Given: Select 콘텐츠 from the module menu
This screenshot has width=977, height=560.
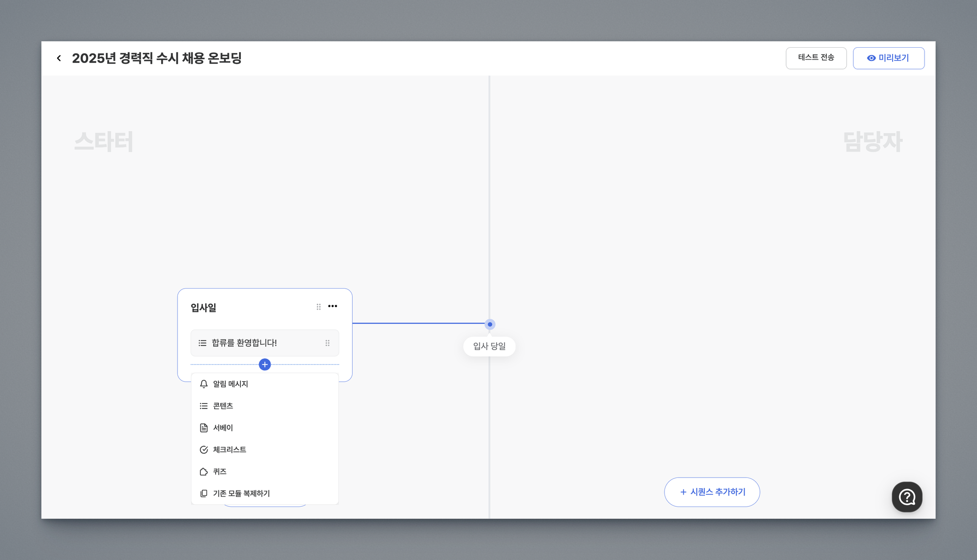Looking at the screenshot, I should pyautogui.click(x=223, y=406).
